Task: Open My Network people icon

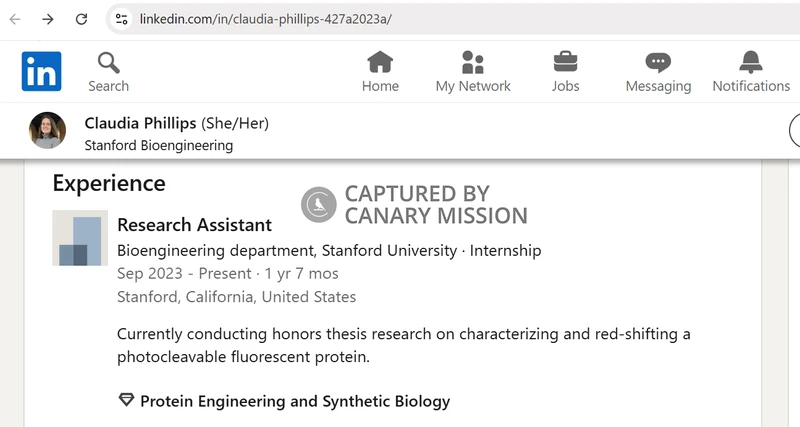Action: pos(472,62)
